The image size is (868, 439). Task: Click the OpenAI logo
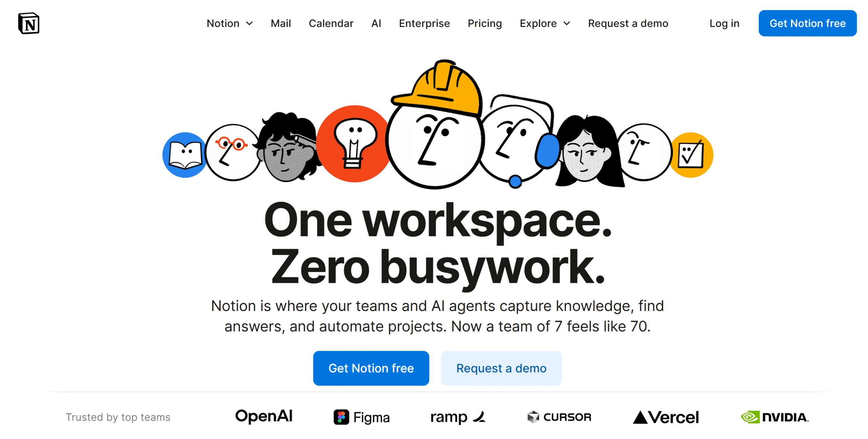pyautogui.click(x=264, y=416)
